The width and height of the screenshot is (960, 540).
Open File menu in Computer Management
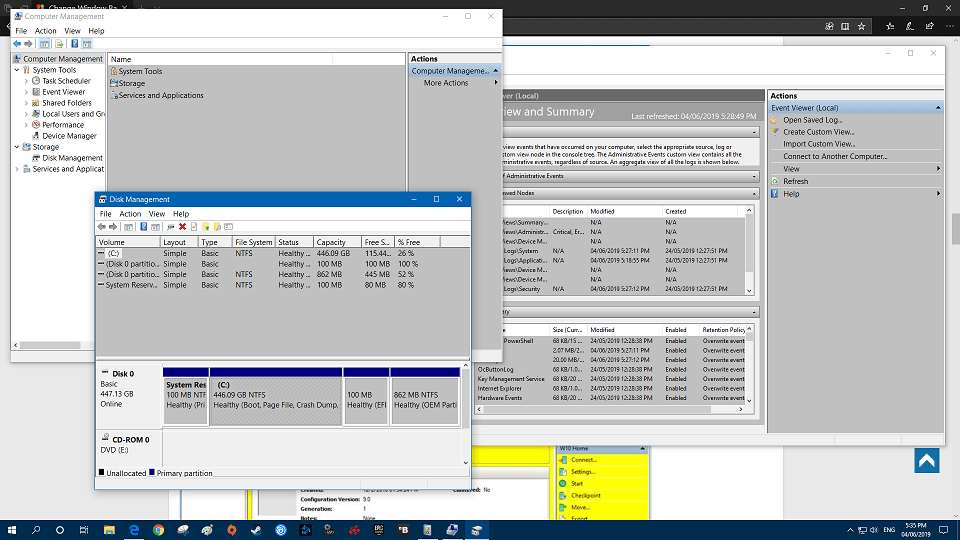[21, 31]
